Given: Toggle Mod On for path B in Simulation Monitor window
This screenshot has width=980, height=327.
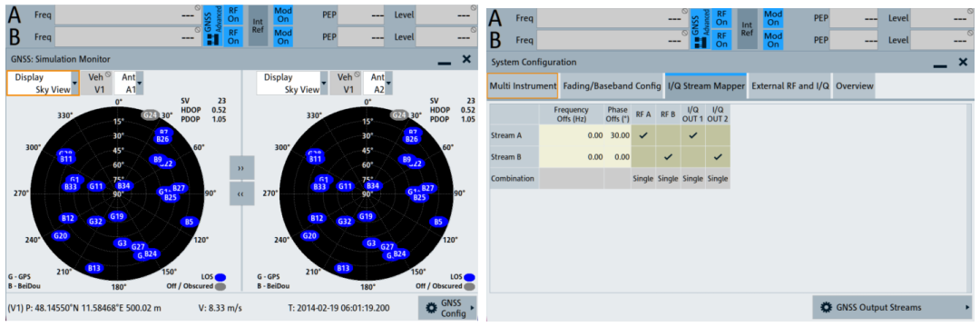Looking at the screenshot, I should [x=282, y=36].
